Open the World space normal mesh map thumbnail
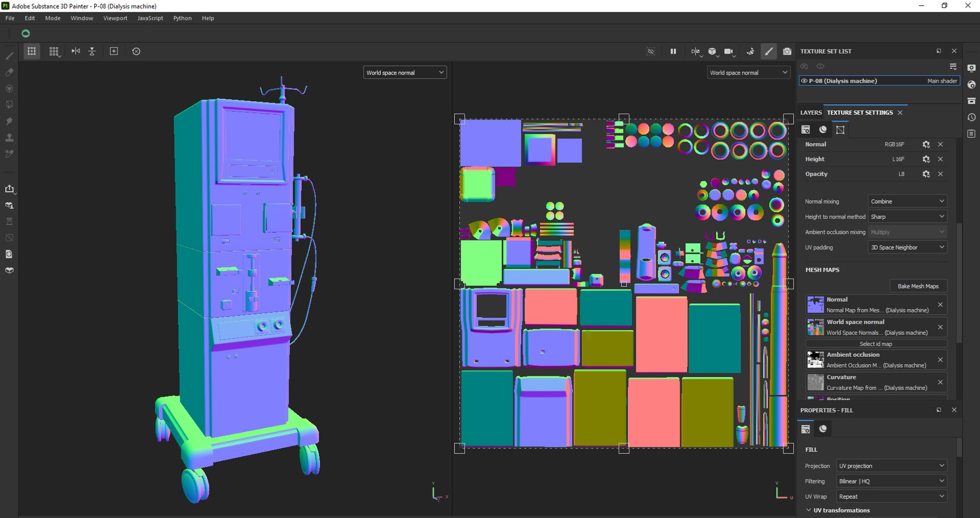 [815, 327]
